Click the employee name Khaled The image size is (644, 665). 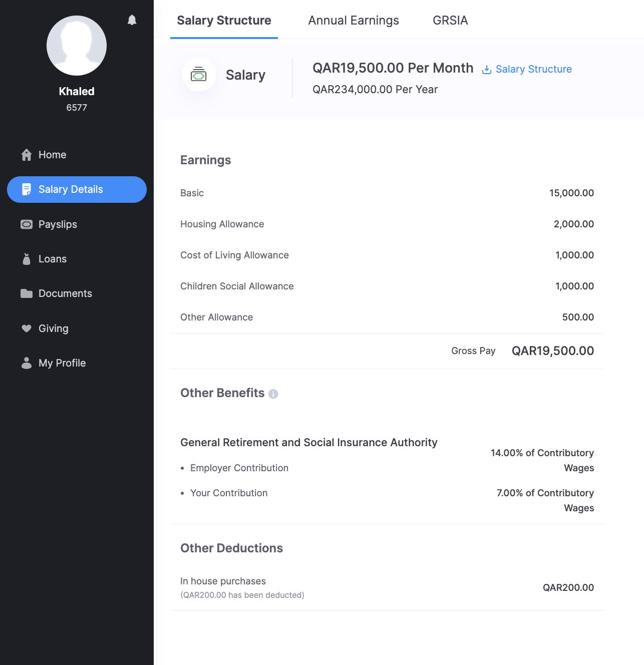coord(77,91)
